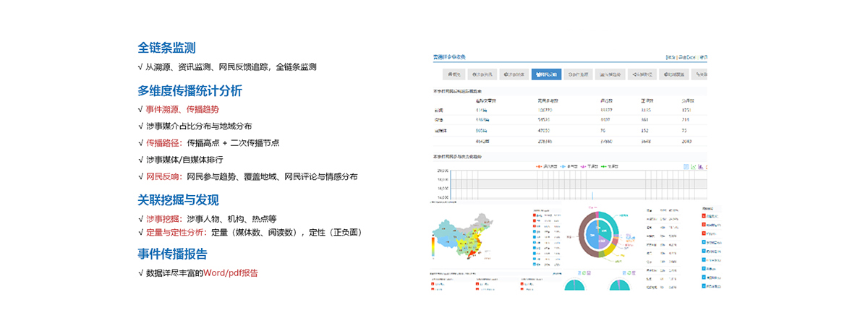Click the first red rank badge beside map

[x=535, y=215]
